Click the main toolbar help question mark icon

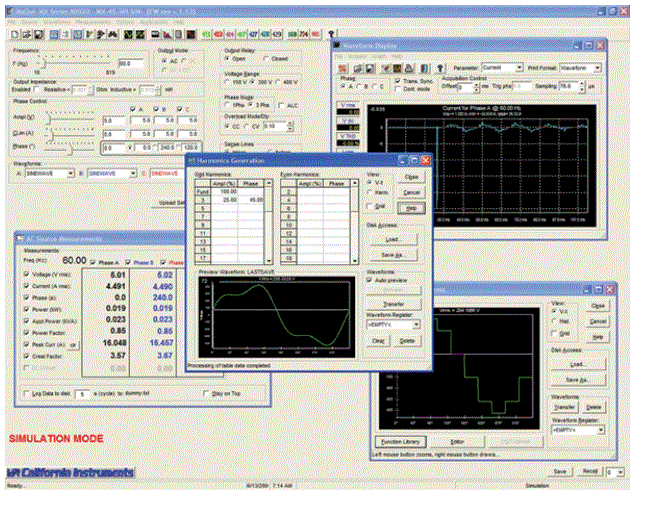331,34
